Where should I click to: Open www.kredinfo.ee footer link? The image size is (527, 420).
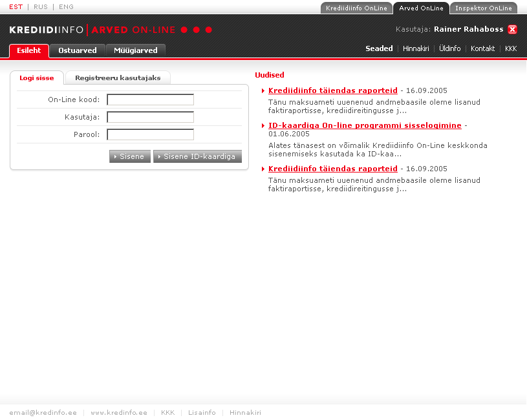point(119,413)
